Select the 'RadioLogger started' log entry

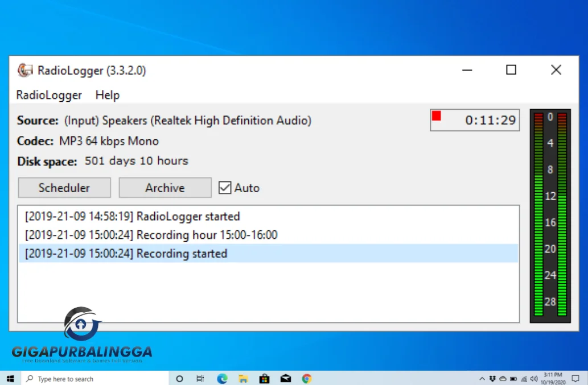coord(268,217)
